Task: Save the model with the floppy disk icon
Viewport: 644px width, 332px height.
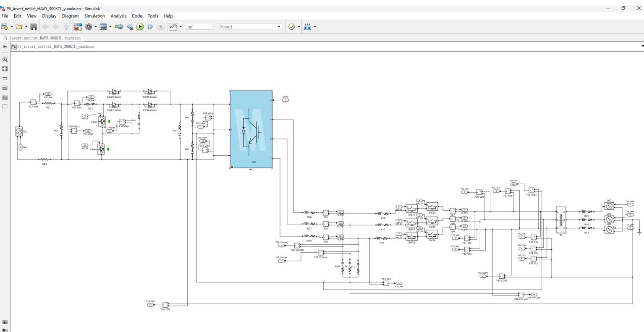Action: [34, 27]
